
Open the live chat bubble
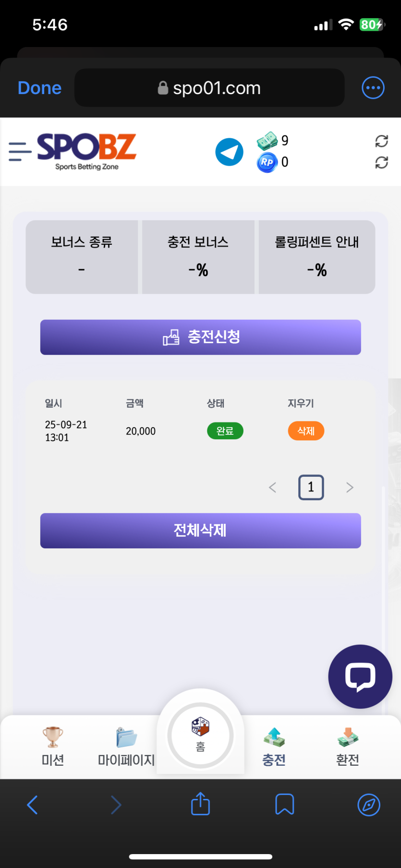point(360,676)
